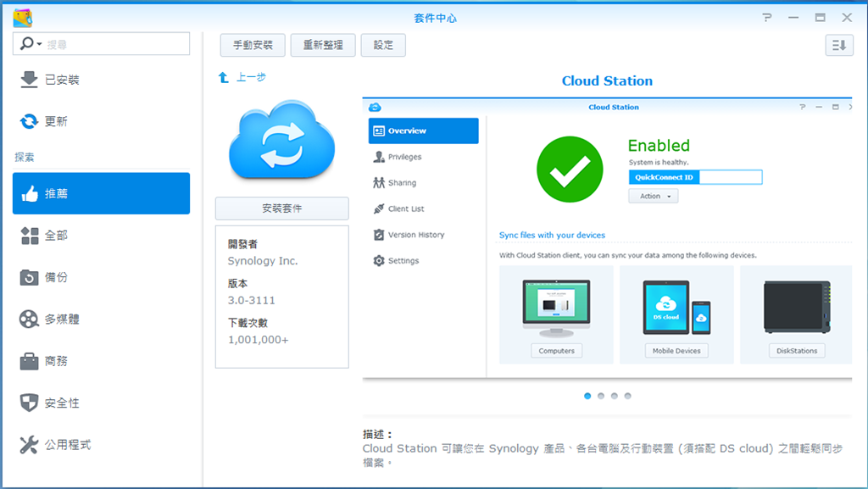Open the 更新 updates section
The height and width of the screenshot is (489, 868).
click(x=101, y=121)
